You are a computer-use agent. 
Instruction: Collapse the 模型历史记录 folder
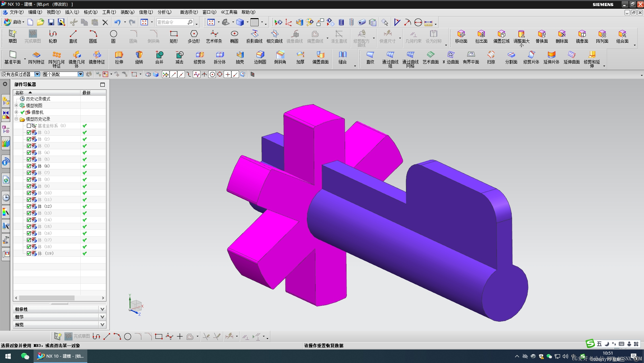pos(16,119)
